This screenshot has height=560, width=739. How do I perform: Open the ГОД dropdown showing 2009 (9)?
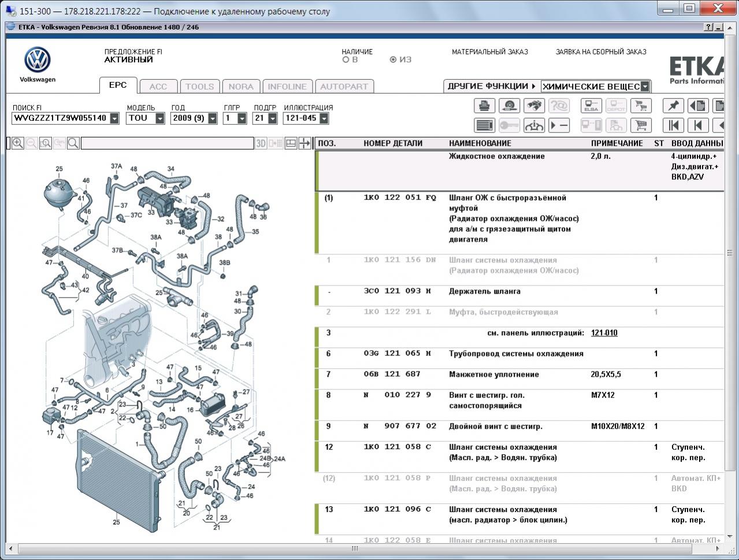tap(213, 118)
